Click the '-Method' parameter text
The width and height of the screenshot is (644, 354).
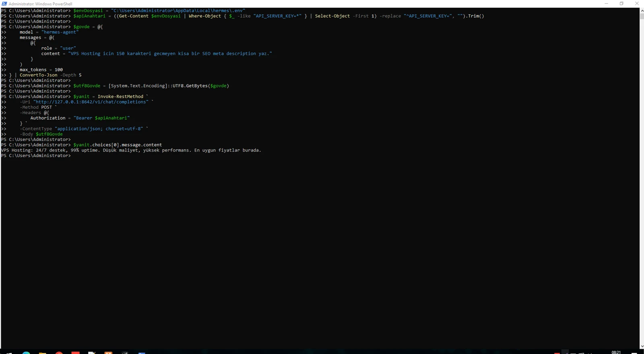coord(29,107)
